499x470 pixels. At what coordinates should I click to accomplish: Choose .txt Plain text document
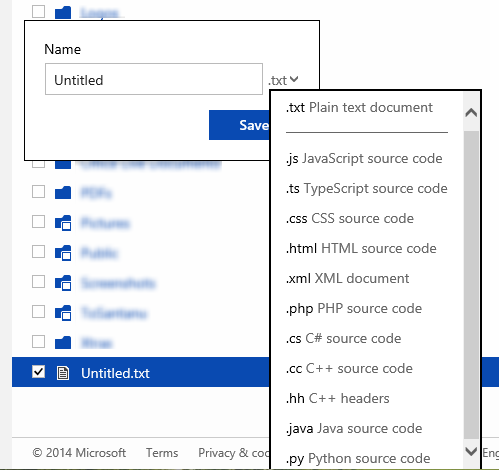(x=359, y=108)
